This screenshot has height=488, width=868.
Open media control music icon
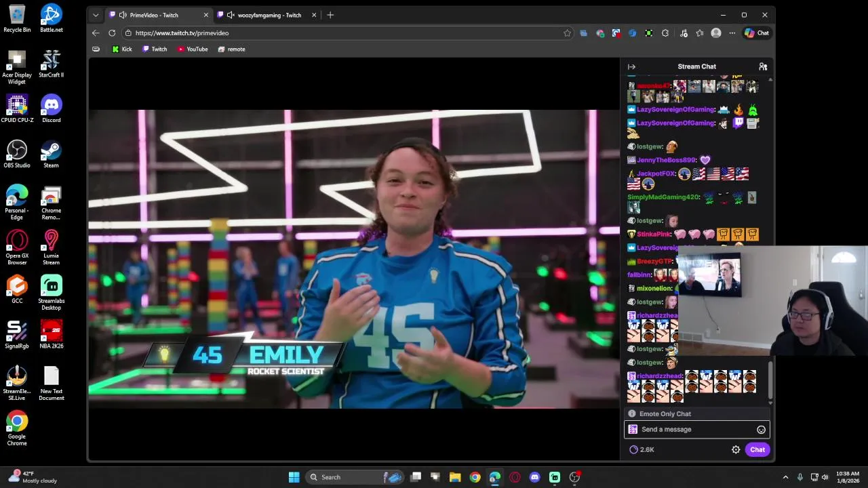[x=684, y=33]
